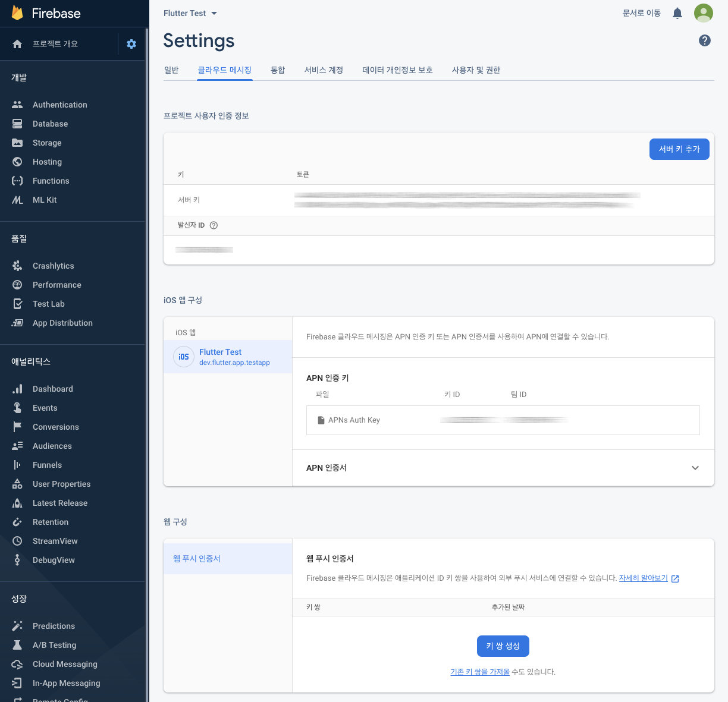This screenshot has height=702, width=728.
Task: Click the Firebase logo icon
Action: point(17,13)
